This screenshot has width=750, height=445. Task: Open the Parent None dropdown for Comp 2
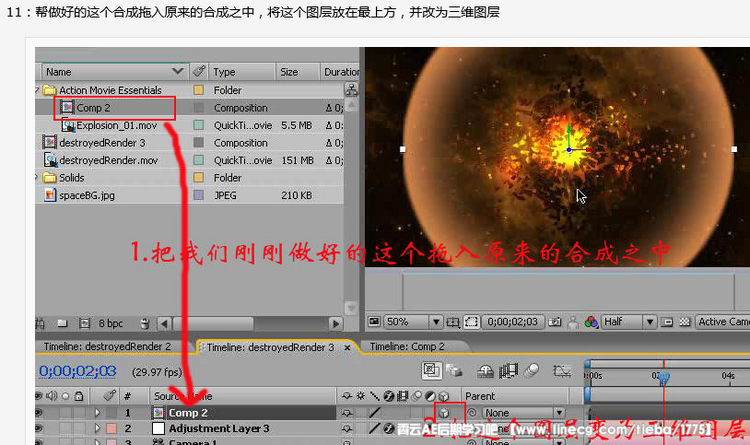click(x=523, y=412)
